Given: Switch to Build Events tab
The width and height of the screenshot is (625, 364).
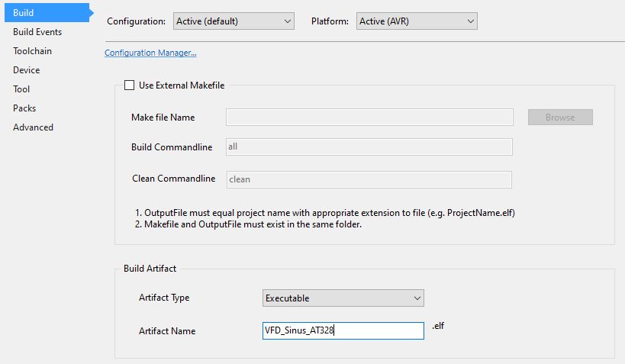Looking at the screenshot, I should click(37, 32).
